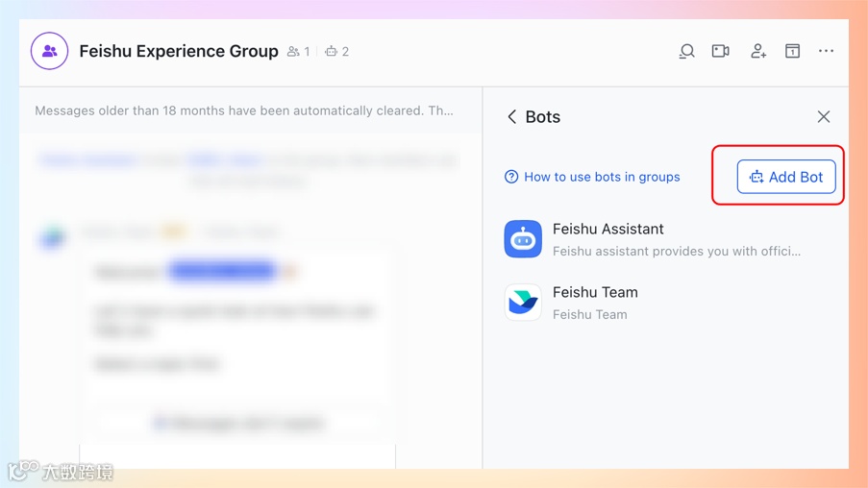The height and width of the screenshot is (488, 868).
Task: Select the Feishu Assistant bot avatar
Action: click(523, 239)
